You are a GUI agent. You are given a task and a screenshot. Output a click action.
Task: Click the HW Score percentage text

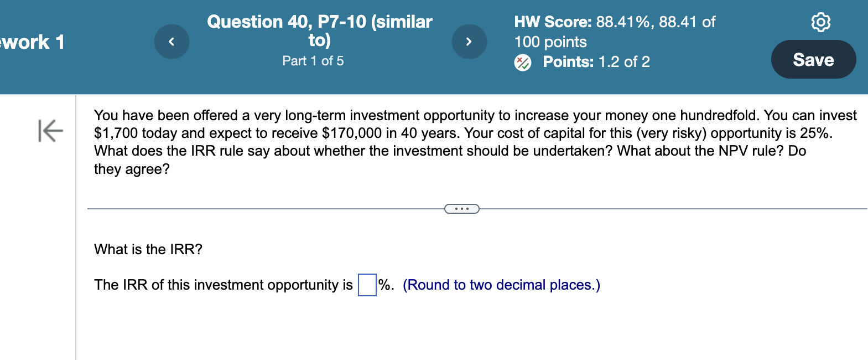point(614,22)
